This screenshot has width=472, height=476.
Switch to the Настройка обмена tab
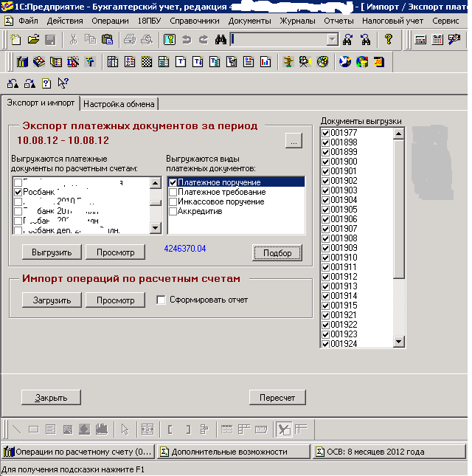tap(119, 104)
